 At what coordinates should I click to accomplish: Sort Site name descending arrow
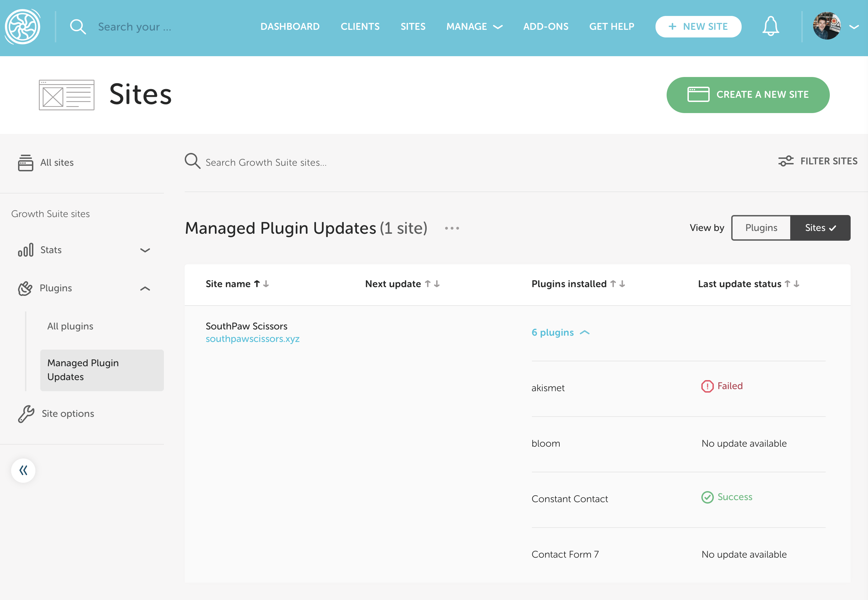[266, 284]
